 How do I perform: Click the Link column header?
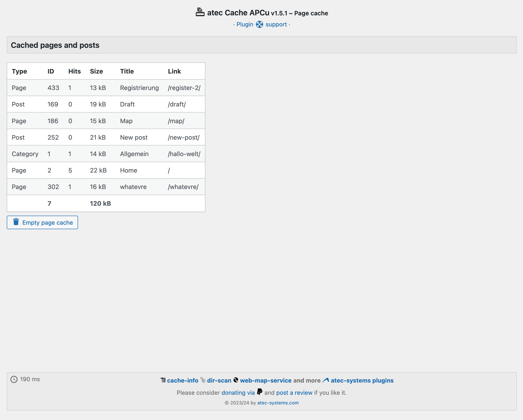pyautogui.click(x=174, y=71)
